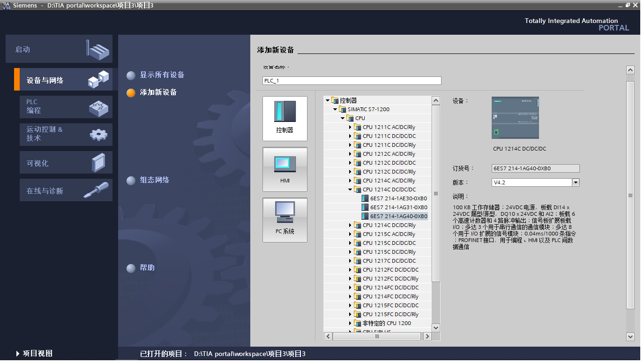Select the CPU 1215C DC/DC/DC row
This screenshot has width=644, height=364.
tap(377, 243)
